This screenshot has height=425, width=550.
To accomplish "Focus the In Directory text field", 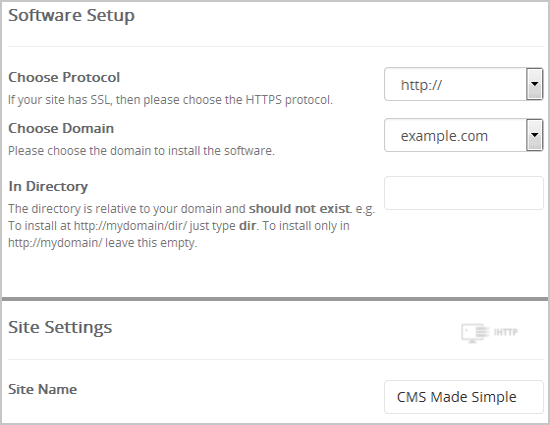I will coord(464,193).
